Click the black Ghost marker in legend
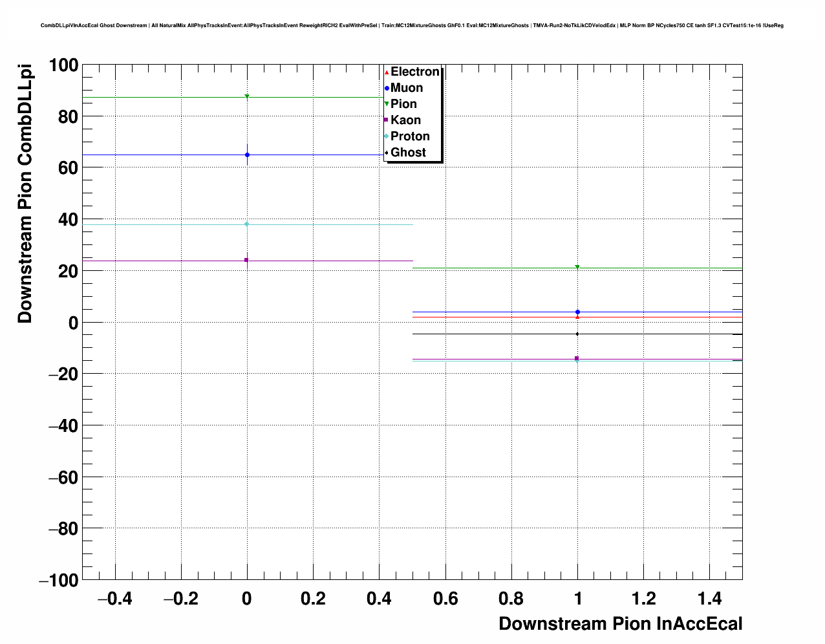Viewport: 825px width, 644px height. coord(387,153)
